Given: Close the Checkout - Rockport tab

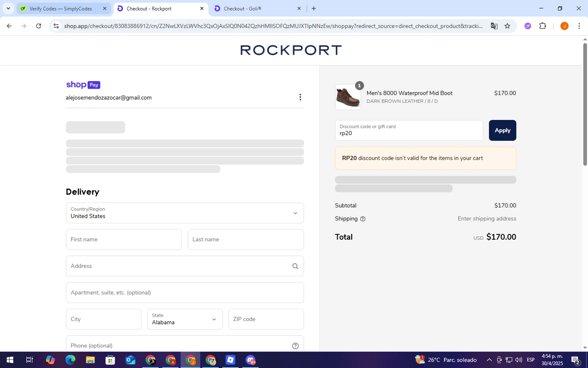Looking at the screenshot, I should [202, 8].
